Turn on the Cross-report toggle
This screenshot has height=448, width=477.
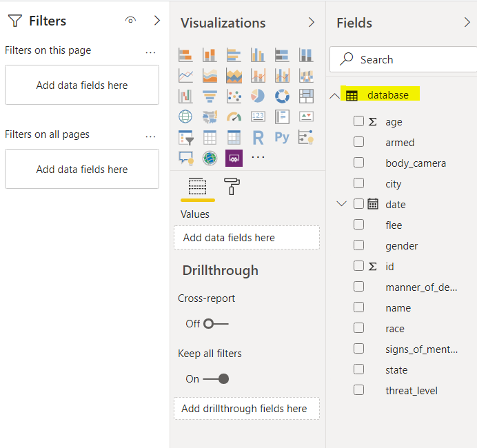coord(216,323)
